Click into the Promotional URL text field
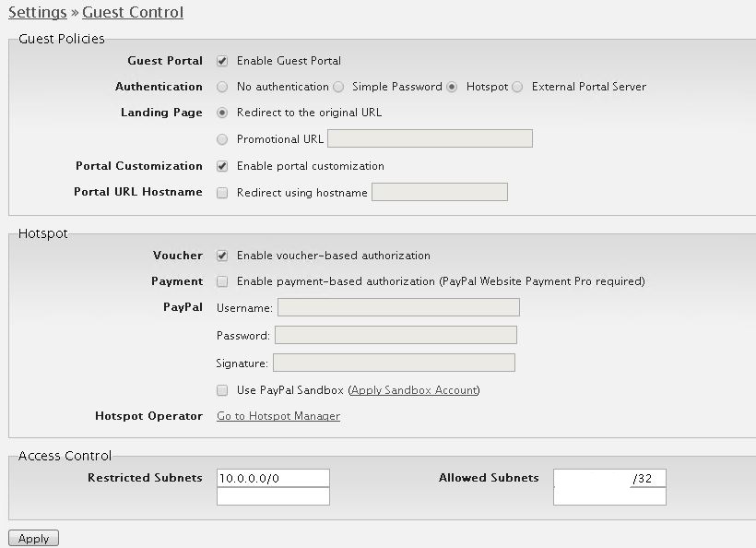Screen dimensions: 756x548 point(430,138)
